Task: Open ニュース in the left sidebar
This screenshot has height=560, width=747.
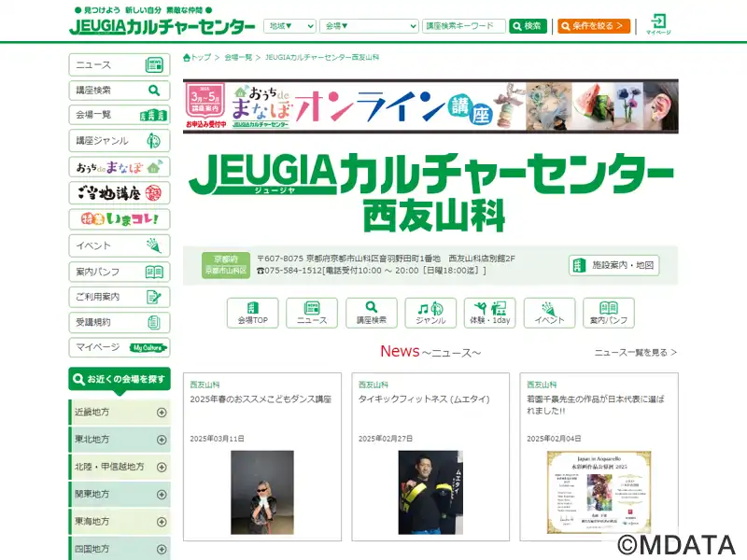Action: (120, 64)
